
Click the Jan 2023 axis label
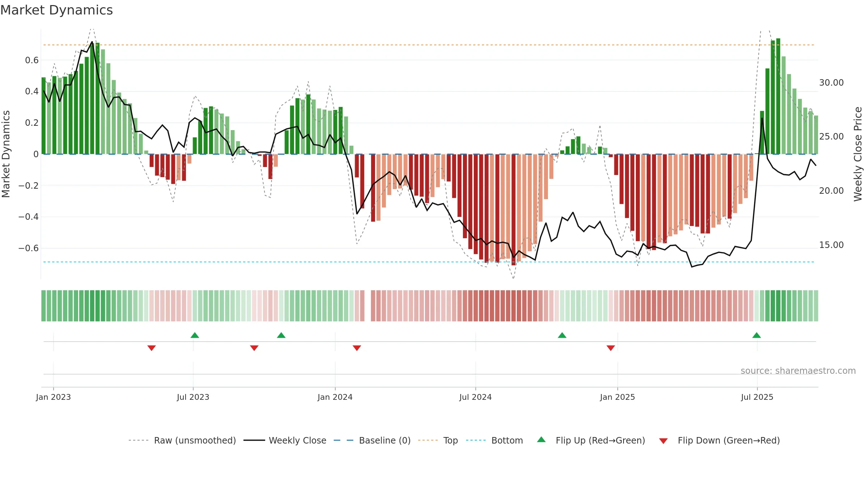(x=54, y=397)
